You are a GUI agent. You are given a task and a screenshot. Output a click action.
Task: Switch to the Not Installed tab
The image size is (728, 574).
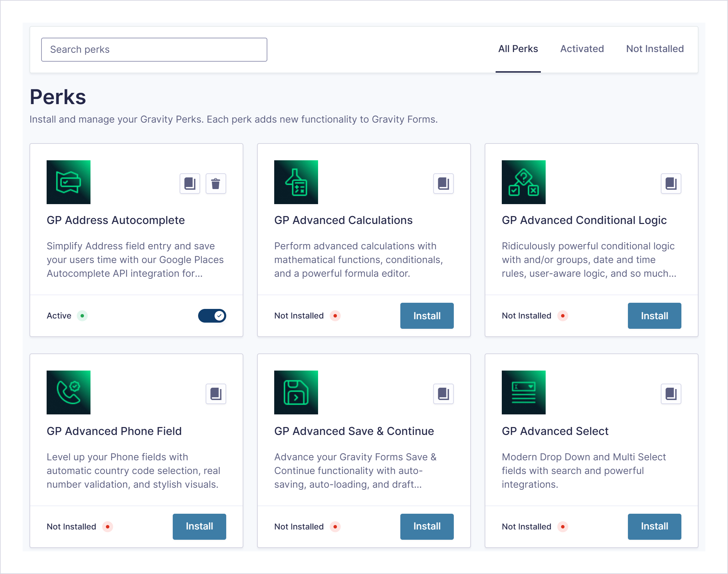(x=655, y=49)
